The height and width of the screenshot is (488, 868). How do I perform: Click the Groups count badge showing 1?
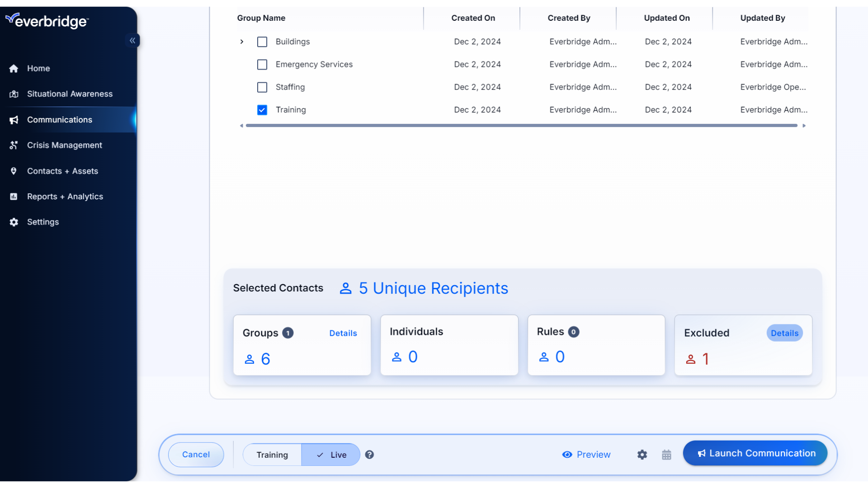click(x=288, y=333)
